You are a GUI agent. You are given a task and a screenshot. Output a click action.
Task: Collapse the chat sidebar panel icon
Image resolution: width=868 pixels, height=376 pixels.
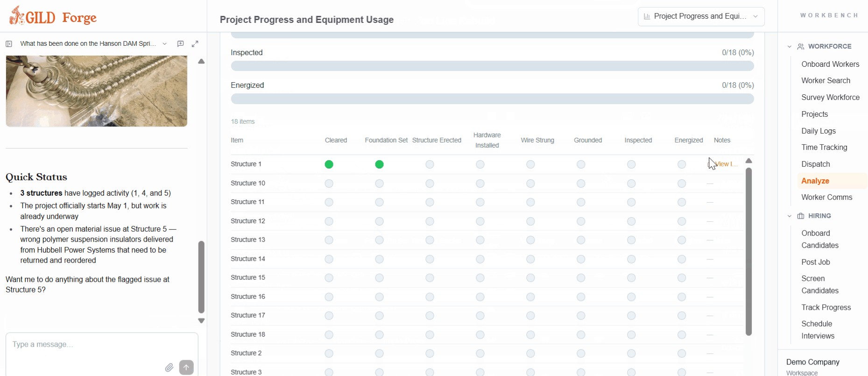[x=9, y=44]
